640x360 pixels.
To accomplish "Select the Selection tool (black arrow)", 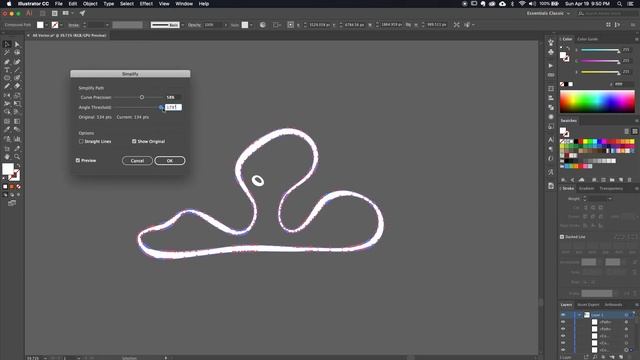I will 7,44.
